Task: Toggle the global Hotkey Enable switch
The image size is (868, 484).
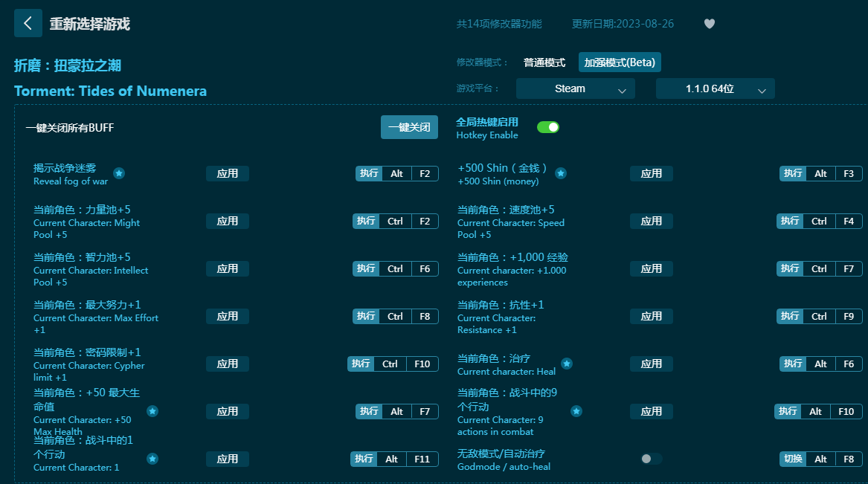Action: pyautogui.click(x=548, y=128)
